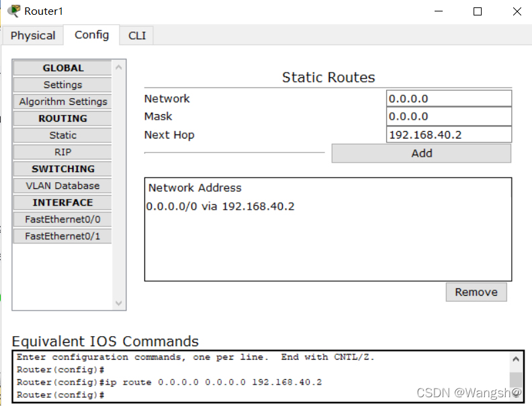The width and height of the screenshot is (532, 406).
Task: Select the 0.0.0.0/0 via 192.168.40.2 route
Action: [x=221, y=206]
